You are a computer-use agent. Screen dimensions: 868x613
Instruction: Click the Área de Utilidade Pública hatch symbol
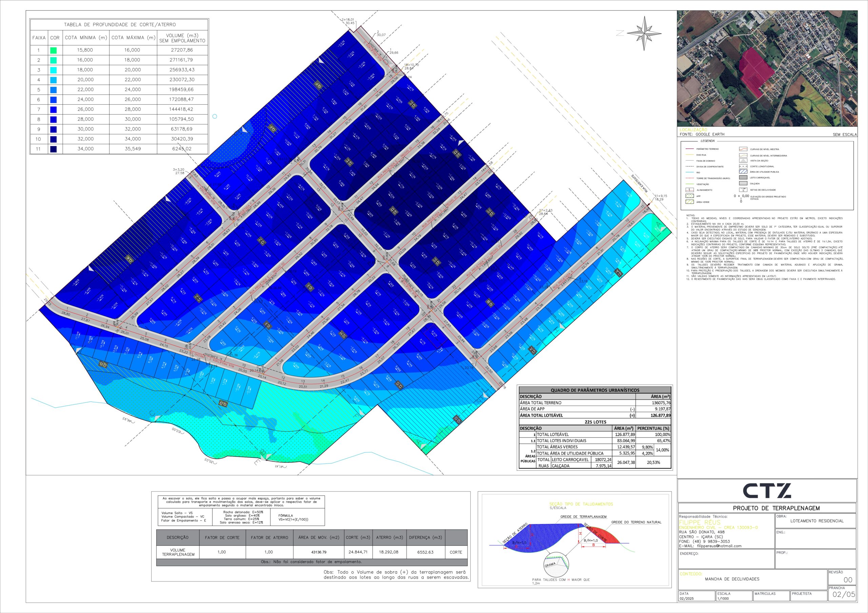743,172
